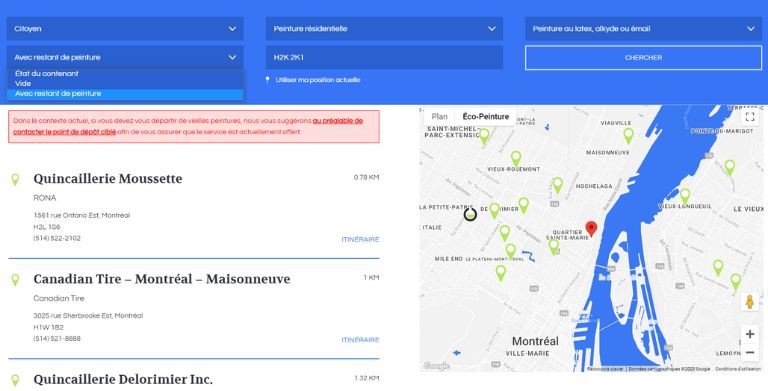Click red marker near Quartier Sainte-Marie

click(x=592, y=229)
